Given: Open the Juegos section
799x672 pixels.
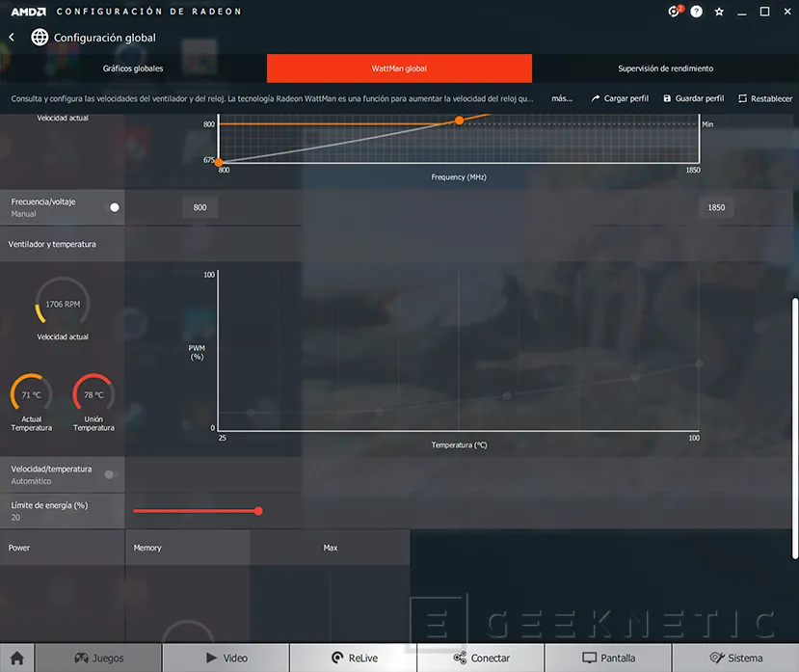Looking at the screenshot, I should tap(99, 658).
